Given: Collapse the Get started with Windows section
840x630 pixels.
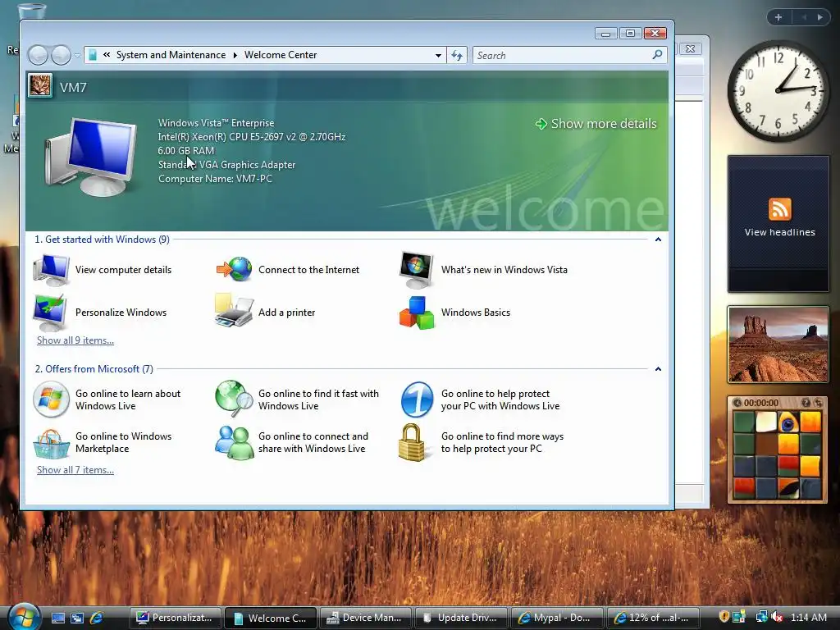Looking at the screenshot, I should (659, 240).
